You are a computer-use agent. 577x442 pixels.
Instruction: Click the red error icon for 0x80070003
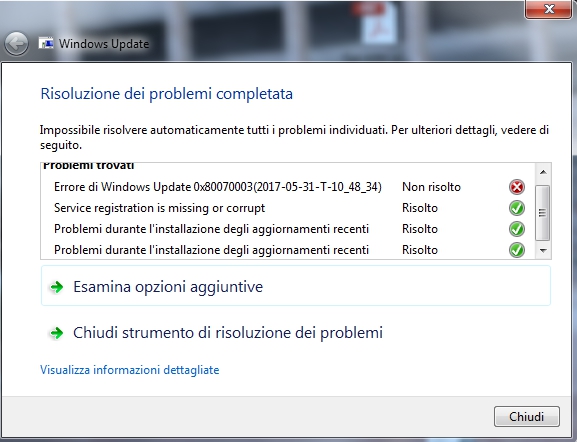pos(517,187)
